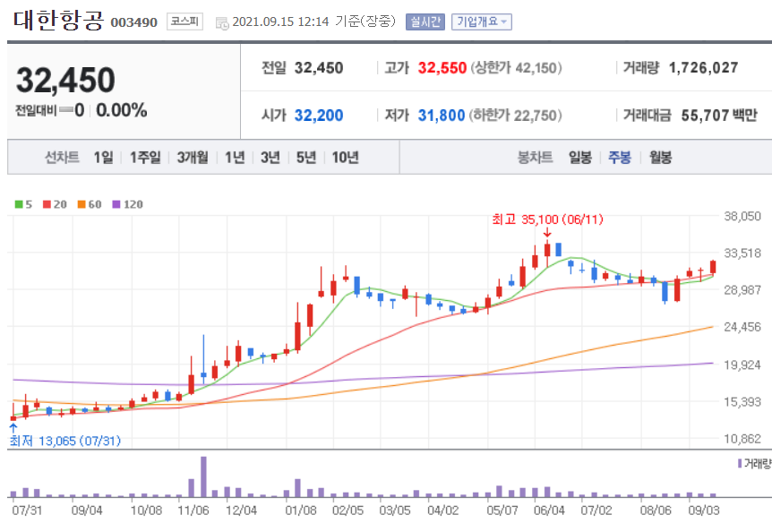Switch to 주봉 candle chart
This screenshot has width=772, height=532.
620,157
